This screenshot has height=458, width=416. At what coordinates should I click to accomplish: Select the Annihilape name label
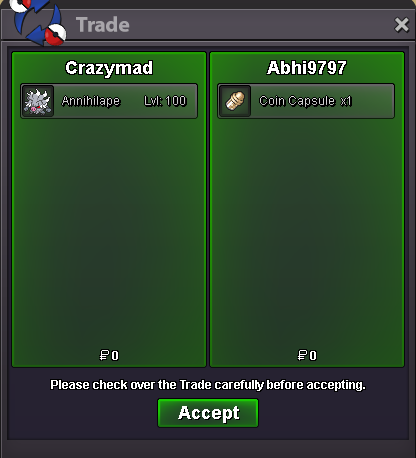pyautogui.click(x=91, y=101)
